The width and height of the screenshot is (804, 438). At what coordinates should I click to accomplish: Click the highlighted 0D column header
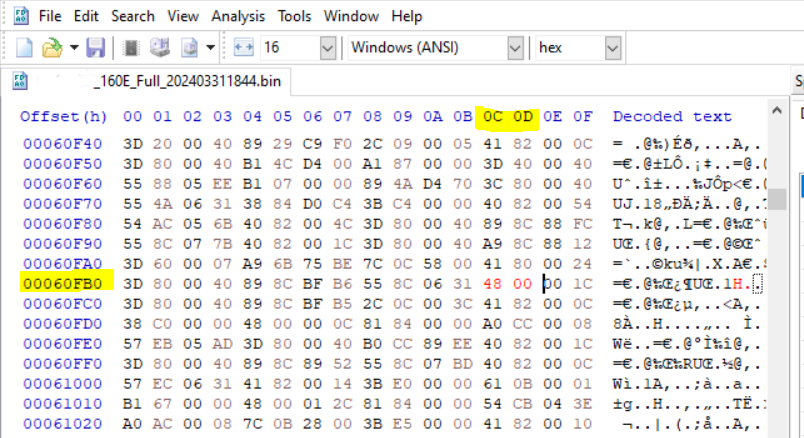point(522,116)
